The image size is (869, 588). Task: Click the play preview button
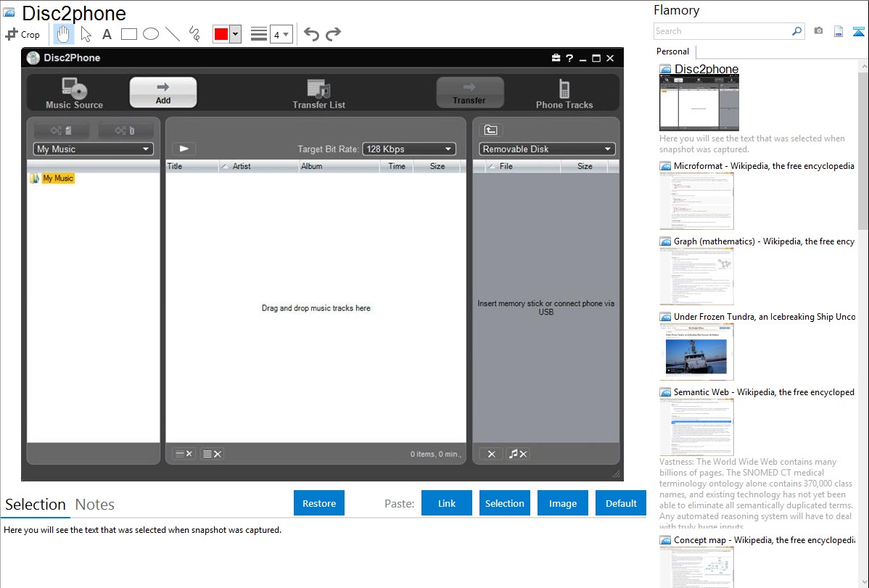[184, 149]
